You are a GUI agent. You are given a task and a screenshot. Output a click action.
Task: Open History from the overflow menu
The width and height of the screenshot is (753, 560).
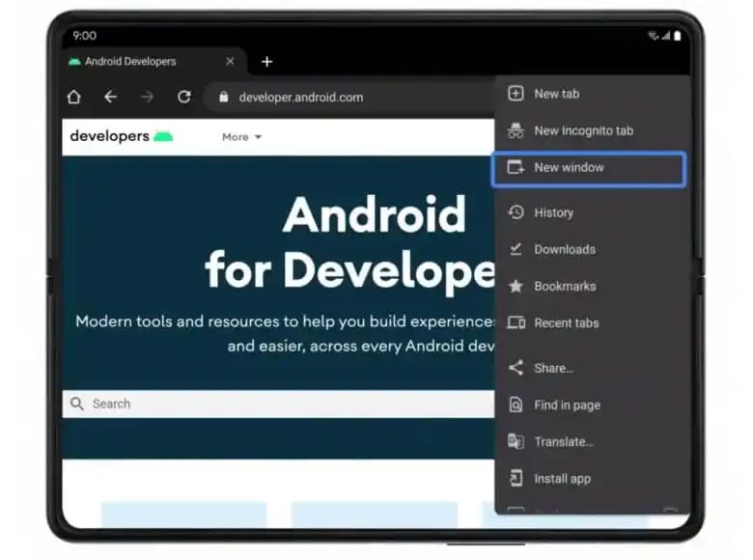pyautogui.click(x=592, y=212)
